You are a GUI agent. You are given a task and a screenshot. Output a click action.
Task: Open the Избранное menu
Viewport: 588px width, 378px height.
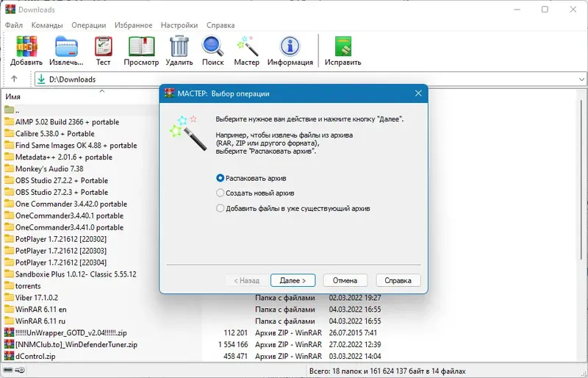pyautogui.click(x=134, y=25)
